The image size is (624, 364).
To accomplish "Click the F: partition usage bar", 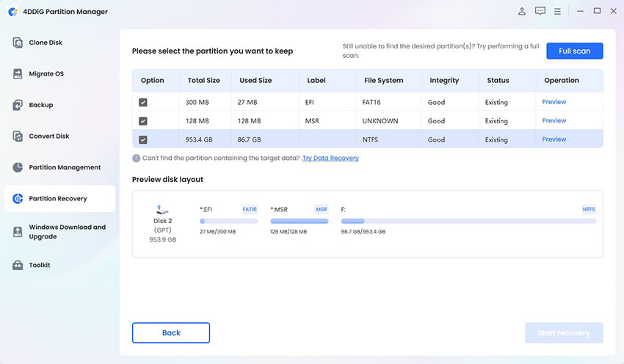I will click(468, 221).
